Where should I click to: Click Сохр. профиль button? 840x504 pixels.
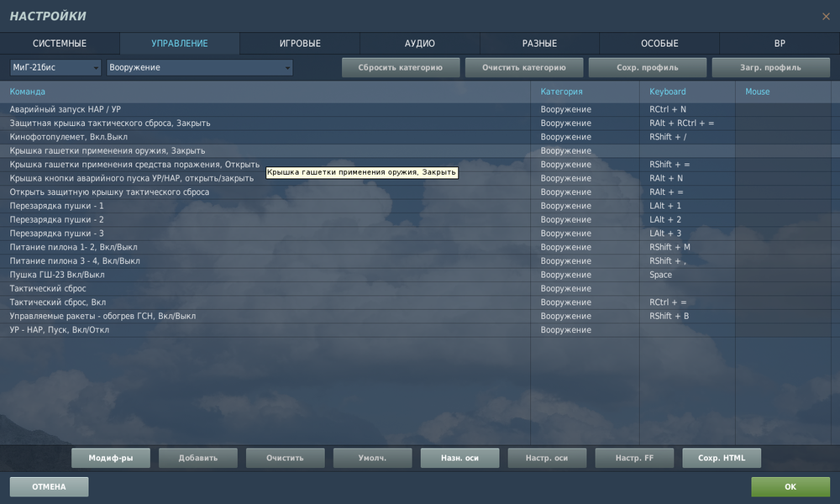[x=647, y=67]
